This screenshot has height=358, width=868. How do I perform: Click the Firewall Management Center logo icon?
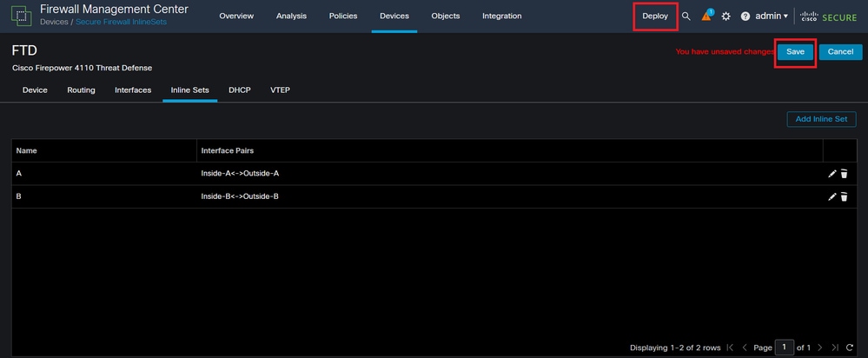[x=22, y=16]
